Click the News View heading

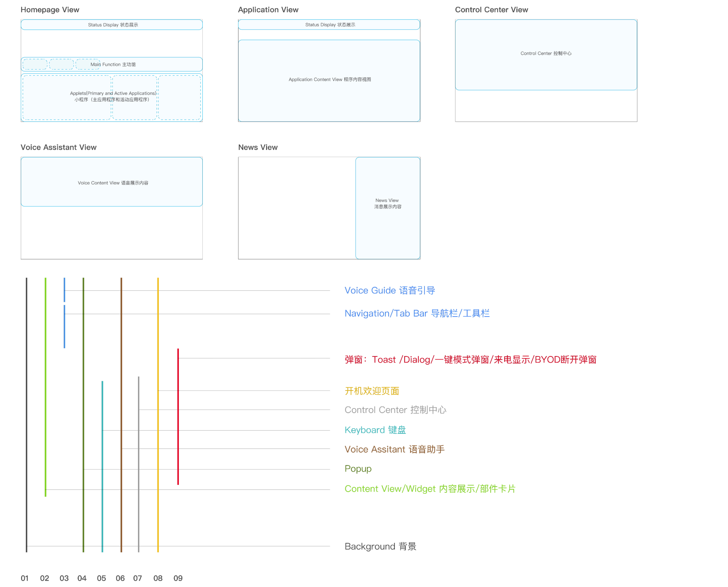258,147
